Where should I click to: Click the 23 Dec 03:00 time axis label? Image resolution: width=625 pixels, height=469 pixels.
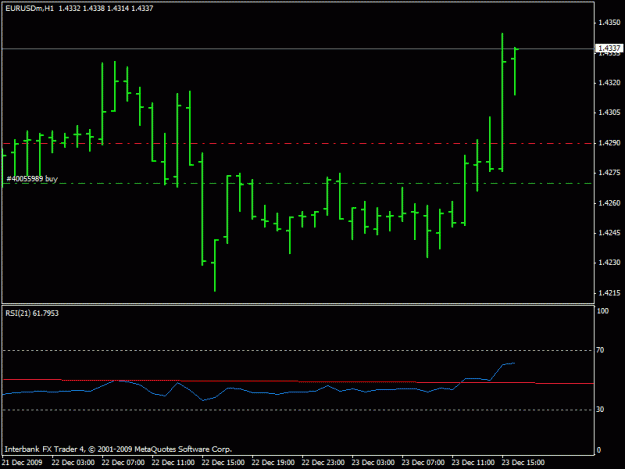click(373, 462)
